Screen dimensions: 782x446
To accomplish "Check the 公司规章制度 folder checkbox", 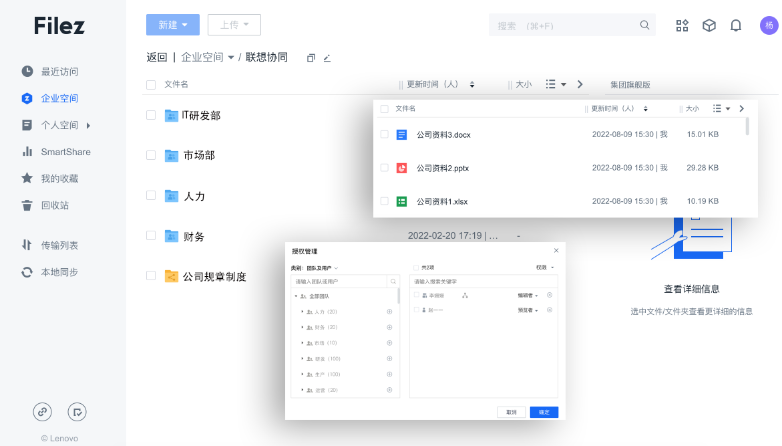I will coord(151,275).
